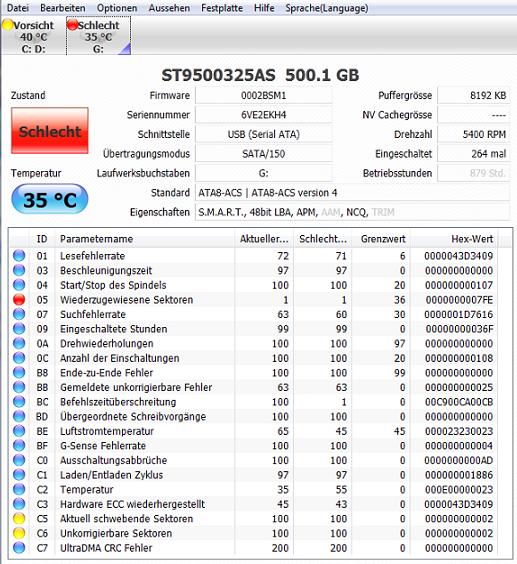Click blue status icon for Ausschaltungsabbrüche

coord(19,460)
